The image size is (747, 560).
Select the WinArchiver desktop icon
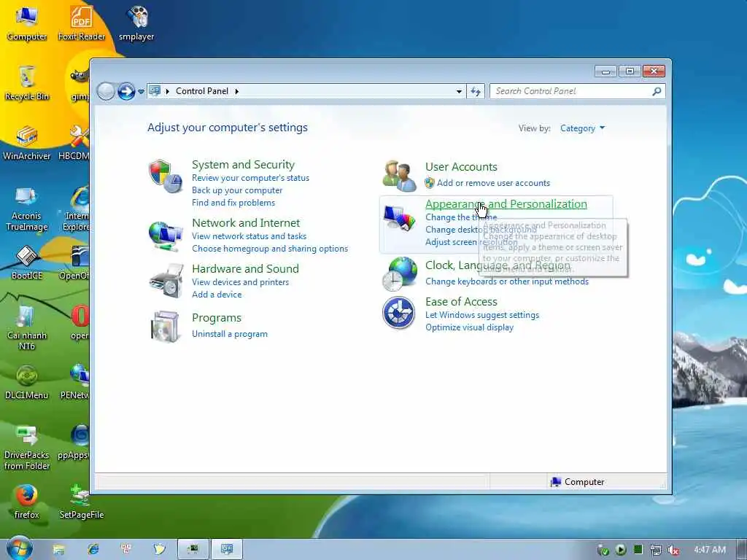(x=27, y=143)
